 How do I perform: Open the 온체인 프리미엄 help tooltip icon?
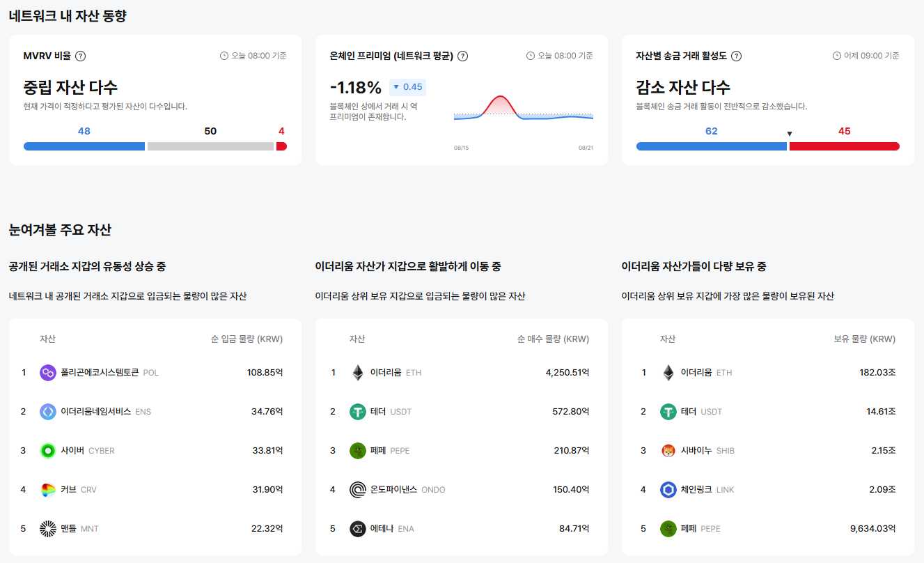(462, 56)
